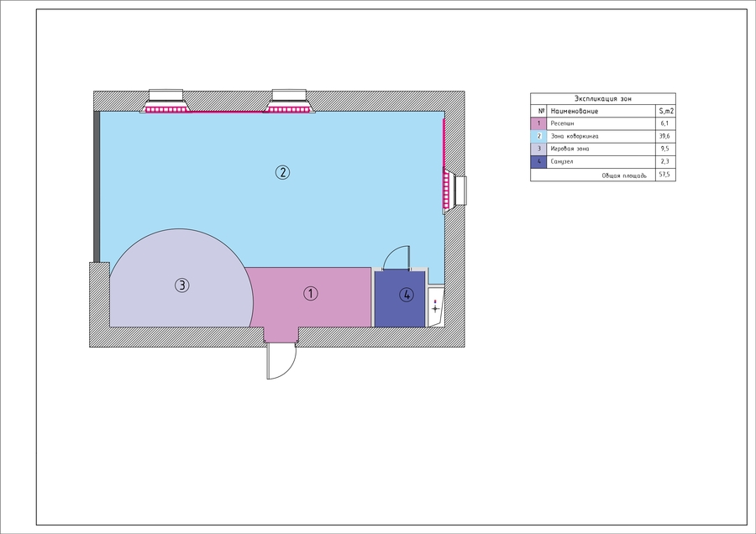Viewport: 756px width, 534px height.
Task: Select the left window on the top wall
Action: pyautogui.click(x=165, y=102)
